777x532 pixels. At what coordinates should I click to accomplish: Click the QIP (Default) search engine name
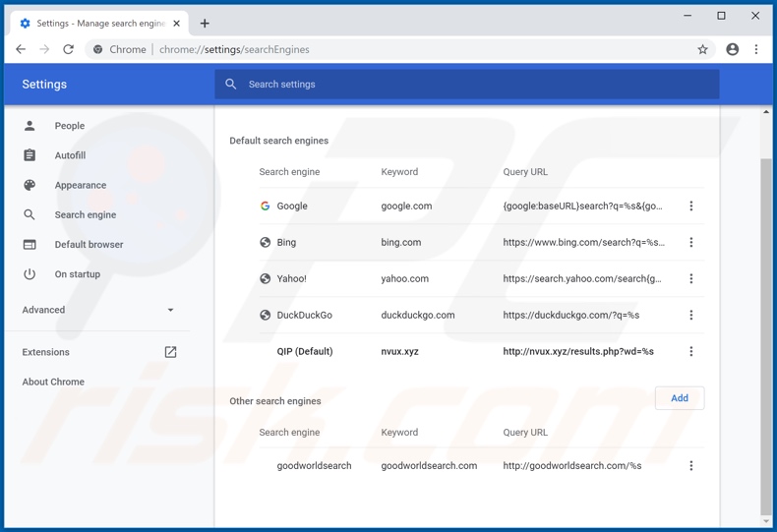(x=304, y=352)
